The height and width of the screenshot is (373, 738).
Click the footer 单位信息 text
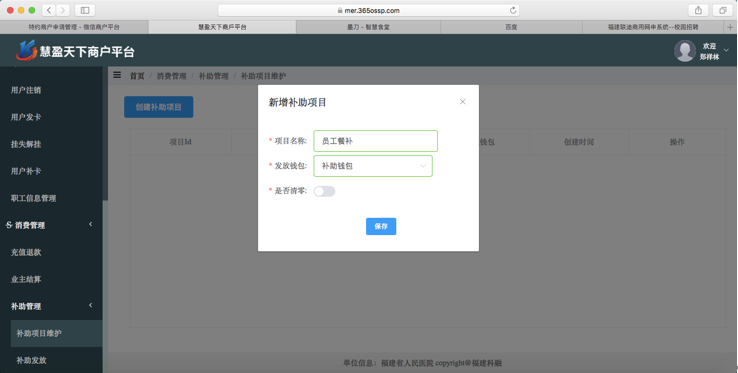(422, 363)
